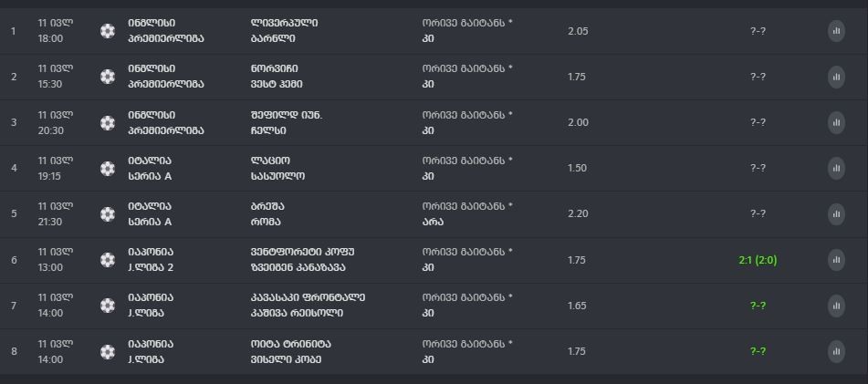The image size is (868, 384).
Task: Open statistics icon for შეფილდ იუნ. vs ჩელსი
Action: coord(836,123)
